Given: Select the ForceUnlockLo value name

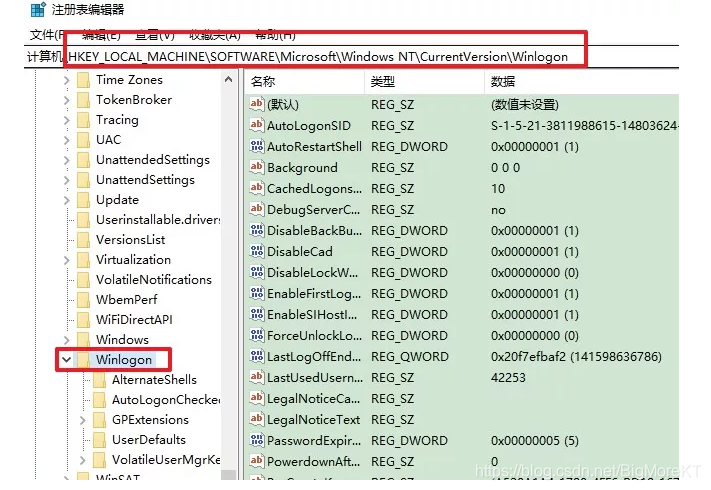Looking at the screenshot, I should click(x=314, y=335).
